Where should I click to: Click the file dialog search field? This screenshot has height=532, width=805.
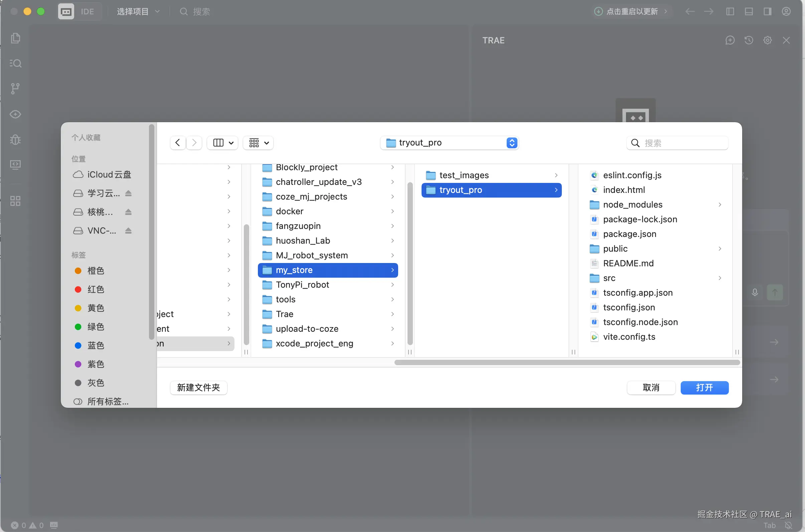[682, 143]
